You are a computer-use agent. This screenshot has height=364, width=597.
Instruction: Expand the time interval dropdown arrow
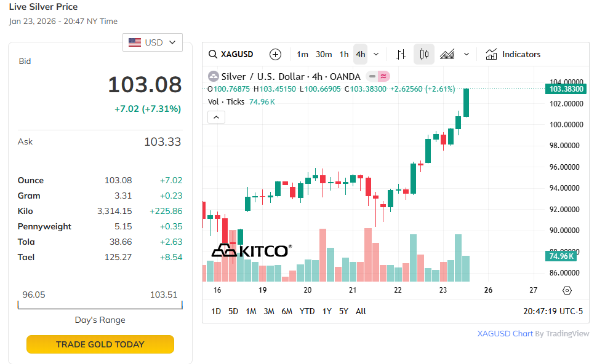376,54
